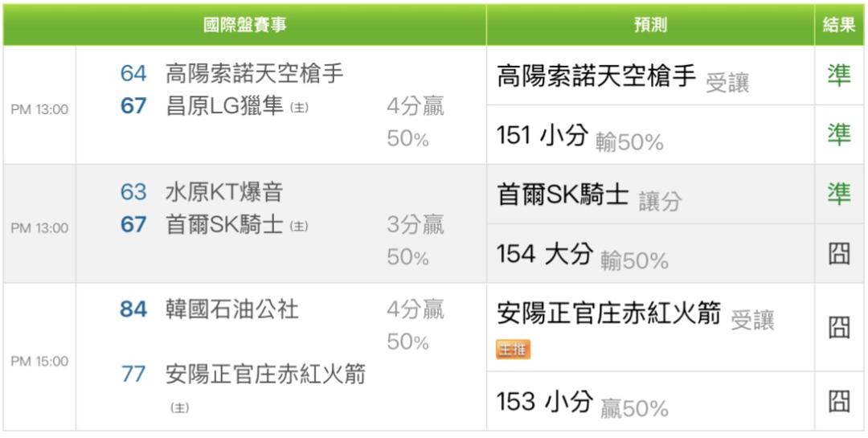
Task: Click prediction 安陽正官庄赤紅火箭 受讓
Action: pyautogui.click(x=635, y=315)
